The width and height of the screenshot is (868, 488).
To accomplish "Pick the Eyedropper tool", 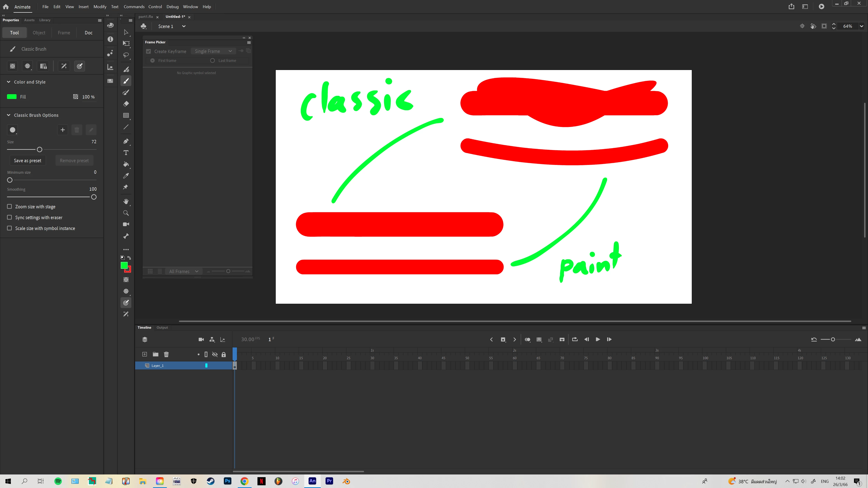I will point(126,176).
